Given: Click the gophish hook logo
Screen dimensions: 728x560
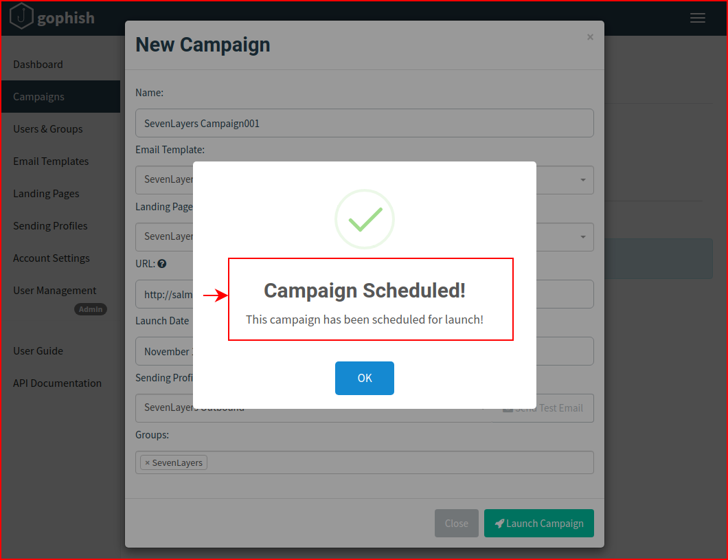Looking at the screenshot, I should pyautogui.click(x=21, y=16).
